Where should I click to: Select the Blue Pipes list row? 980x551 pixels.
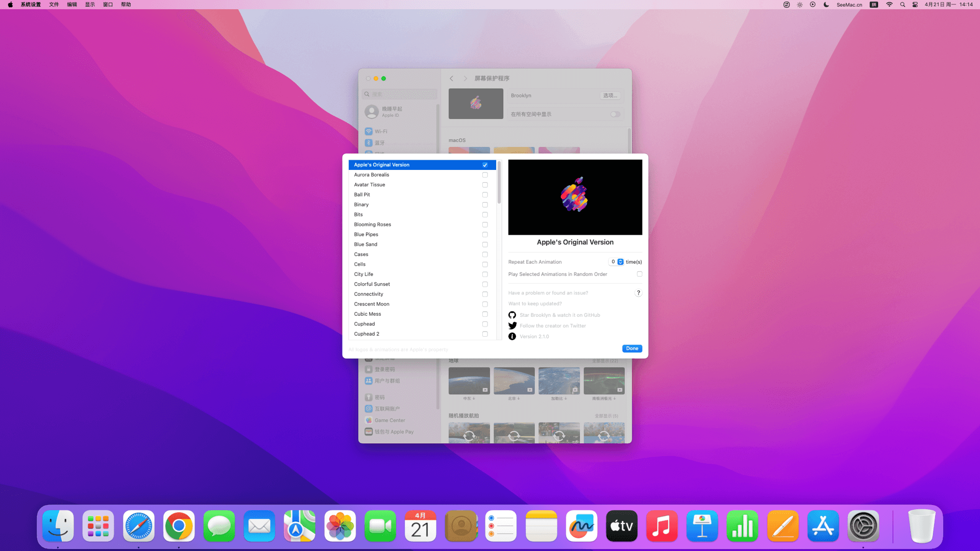click(x=422, y=235)
